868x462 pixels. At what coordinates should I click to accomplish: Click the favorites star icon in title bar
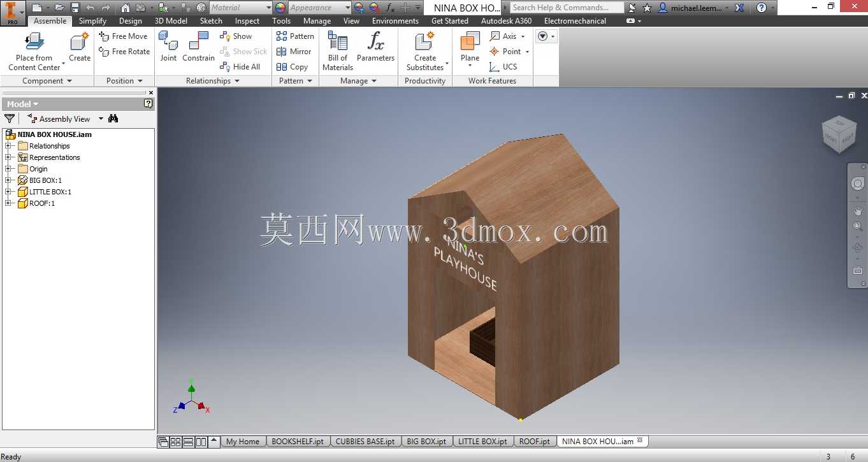pyautogui.click(x=647, y=8)
